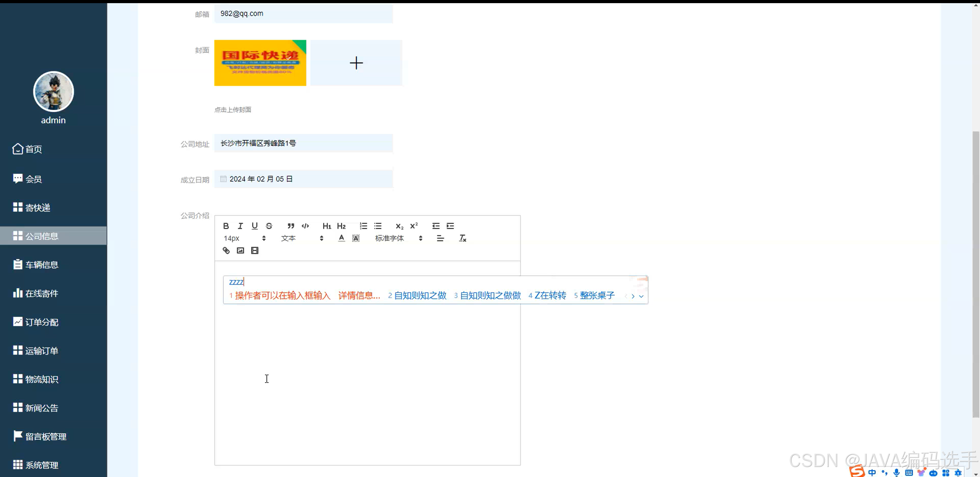Toggle bold formatting in the editor
Viewport: 980px width, 477px height.
[226, 226]
